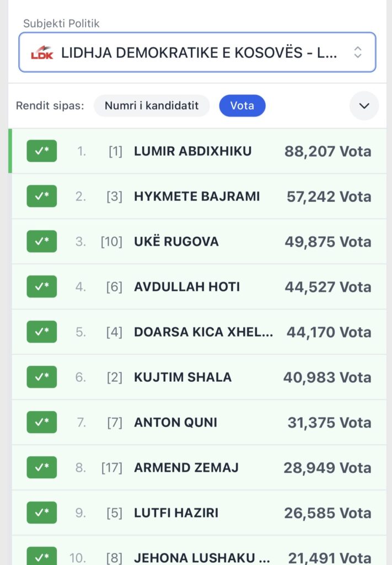This screenshot has height=565, width=392.
Task: Expand options with round chevron button
Action: [364, 106]
